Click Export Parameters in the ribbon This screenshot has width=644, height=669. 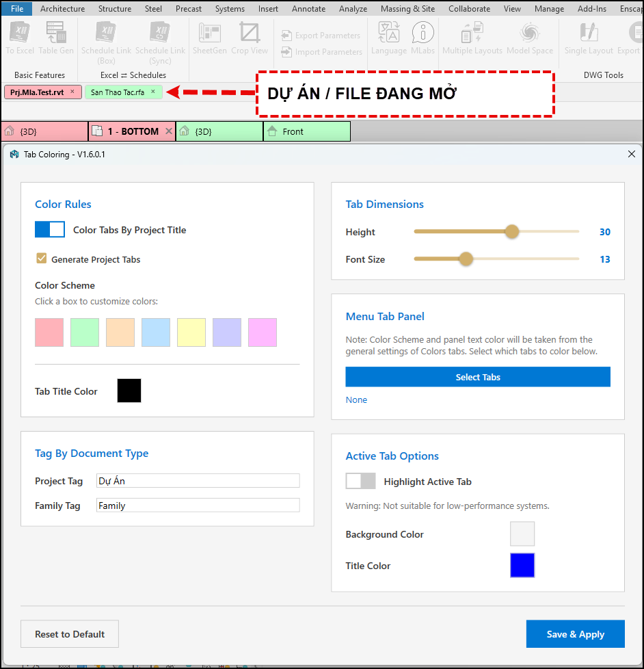point(321,36)
